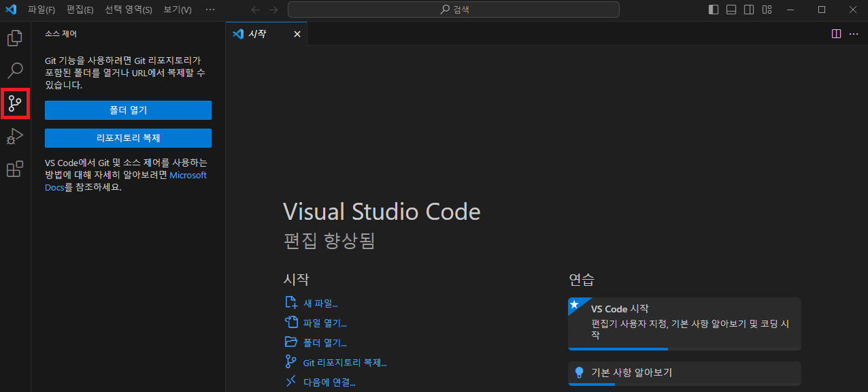This screenshot has height=392, width=868.
Task: Expand the overflow menu ellipsis in menu bar
Action: coord(210,10)
